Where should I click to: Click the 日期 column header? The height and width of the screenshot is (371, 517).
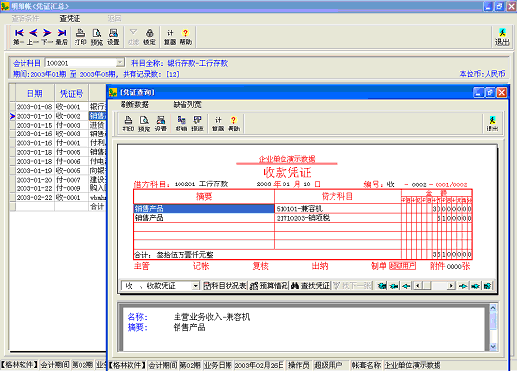(35, 93)
